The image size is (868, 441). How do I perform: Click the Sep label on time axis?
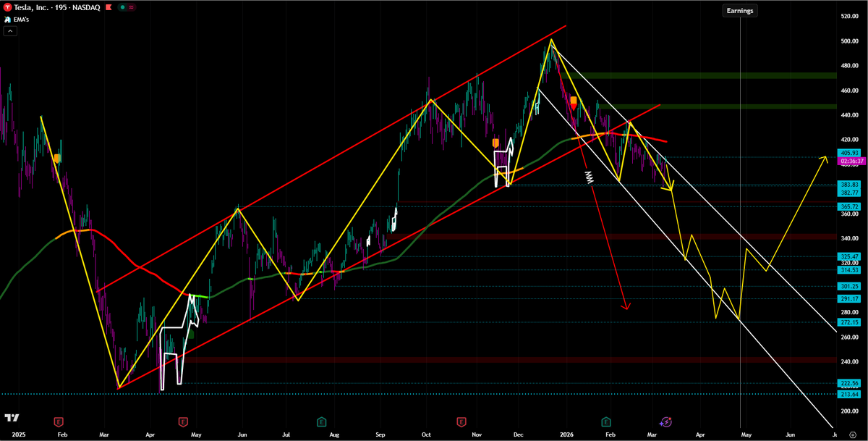[x=381, y=434]
